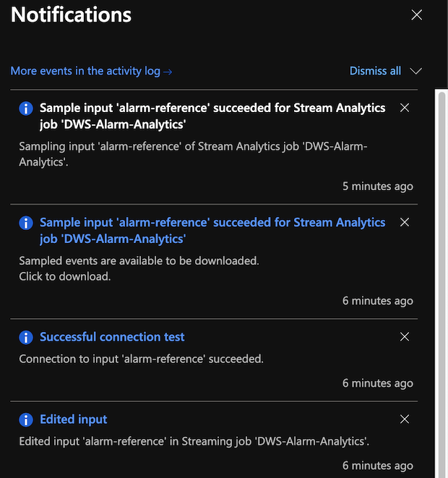Click the 'Click to download' text

click(65, 276)
